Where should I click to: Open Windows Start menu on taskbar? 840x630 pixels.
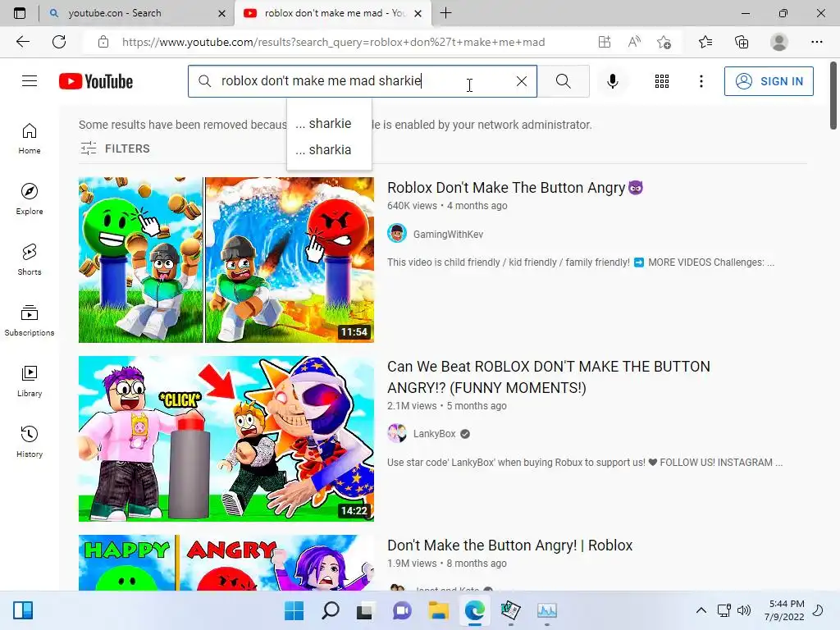(294, 610)
